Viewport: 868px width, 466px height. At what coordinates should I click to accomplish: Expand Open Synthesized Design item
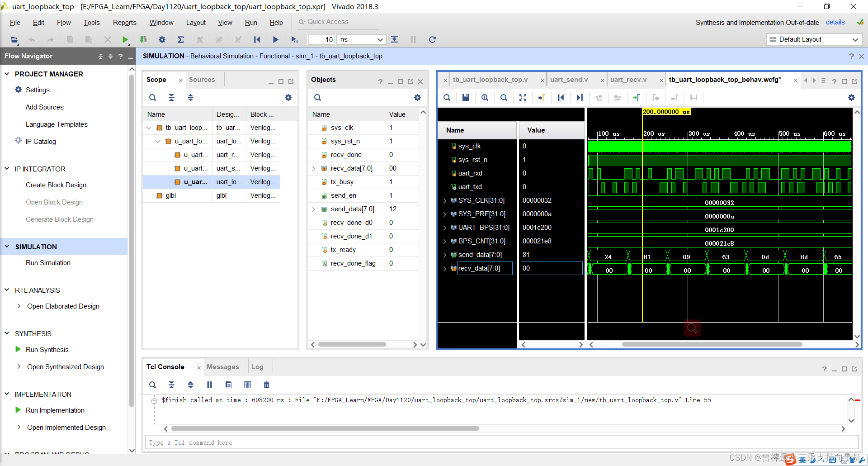(19, 367)
